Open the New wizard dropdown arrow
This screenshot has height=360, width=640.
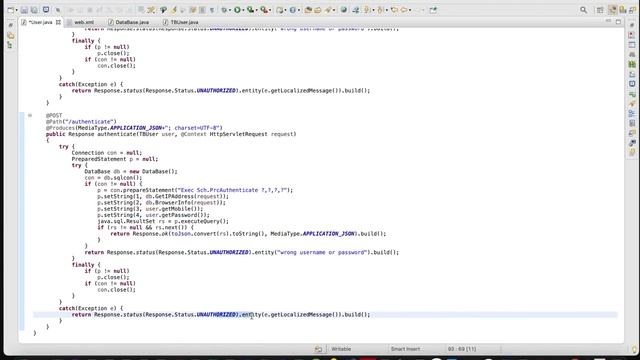coord(16,10)
